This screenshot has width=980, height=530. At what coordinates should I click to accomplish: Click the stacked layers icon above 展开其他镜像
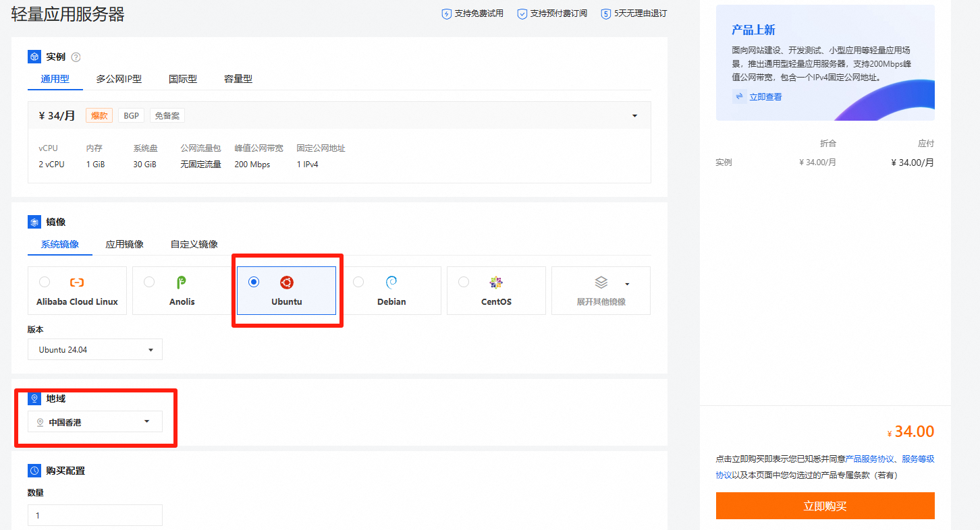click(x=601, y=283)
